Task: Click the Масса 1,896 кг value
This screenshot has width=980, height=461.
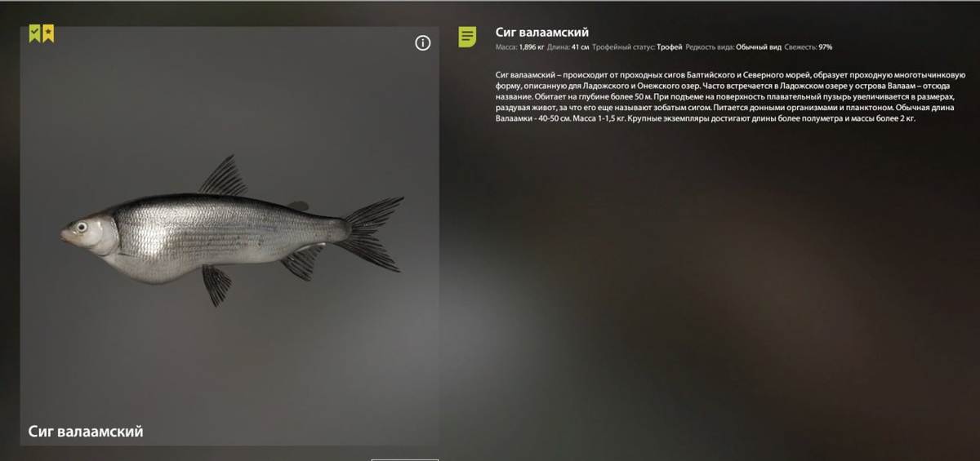Action: [x=520, y=47]
